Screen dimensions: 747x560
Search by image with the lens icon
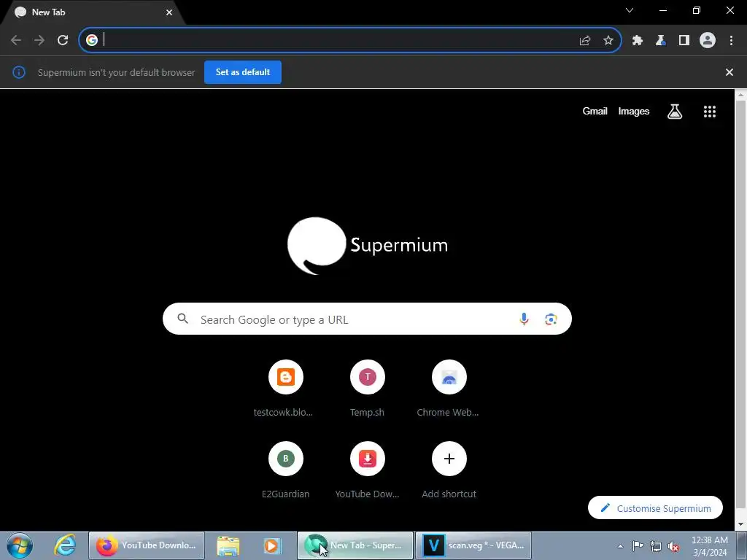(551, 319)
